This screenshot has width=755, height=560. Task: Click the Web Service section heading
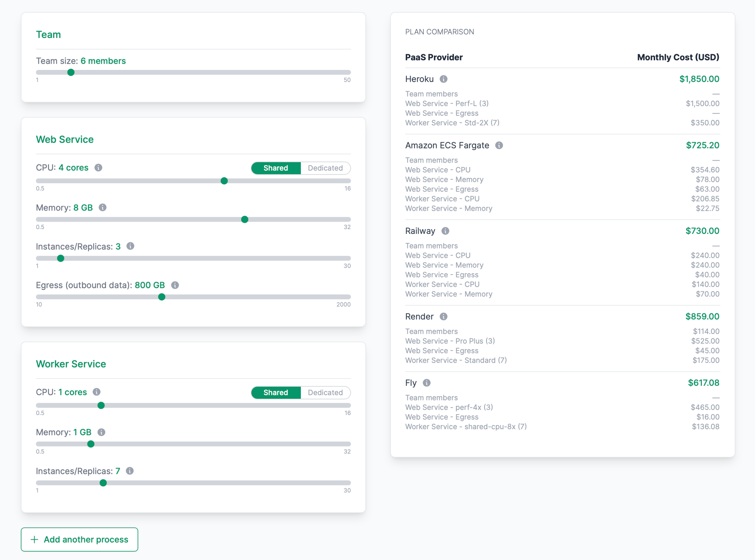click(x=65, y=140)
